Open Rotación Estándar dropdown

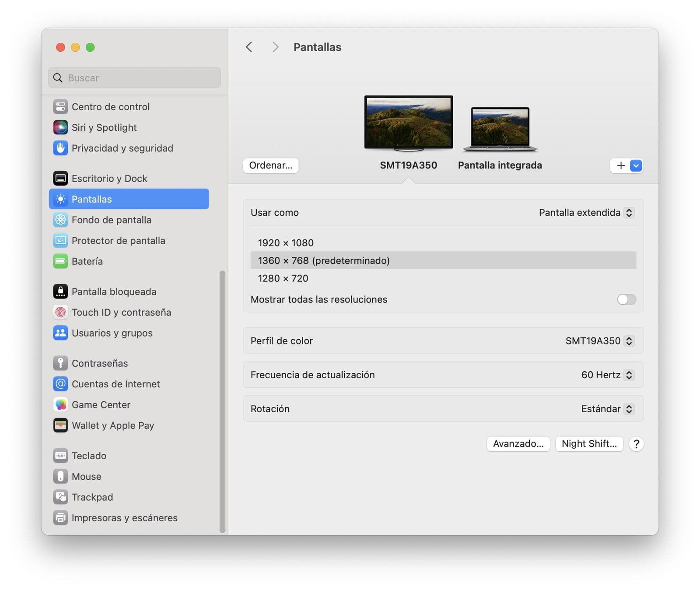(x=607, y=409)
